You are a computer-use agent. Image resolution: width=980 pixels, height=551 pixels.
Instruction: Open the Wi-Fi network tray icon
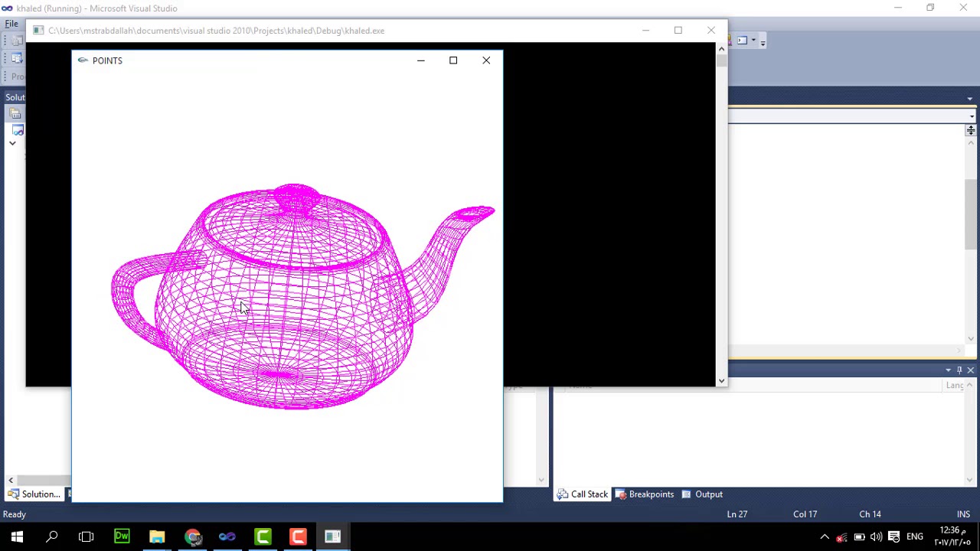point(842,536)
